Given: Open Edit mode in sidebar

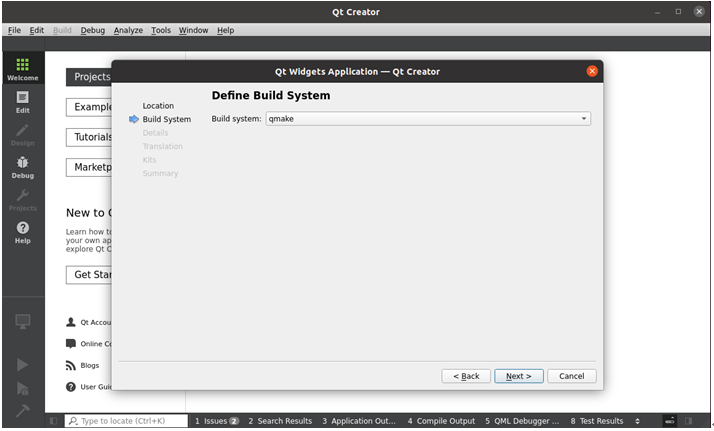Looking at the screenshot, I should point(23,102).
